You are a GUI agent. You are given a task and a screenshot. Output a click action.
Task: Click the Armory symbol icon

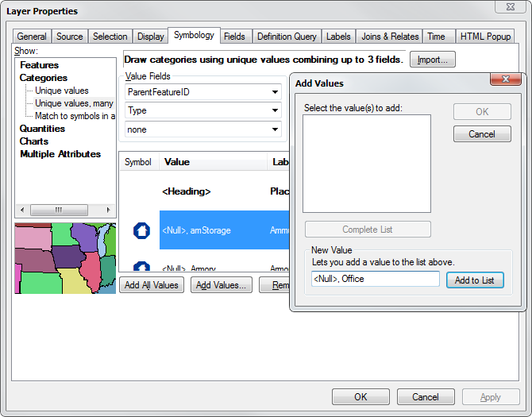(141, 267)
